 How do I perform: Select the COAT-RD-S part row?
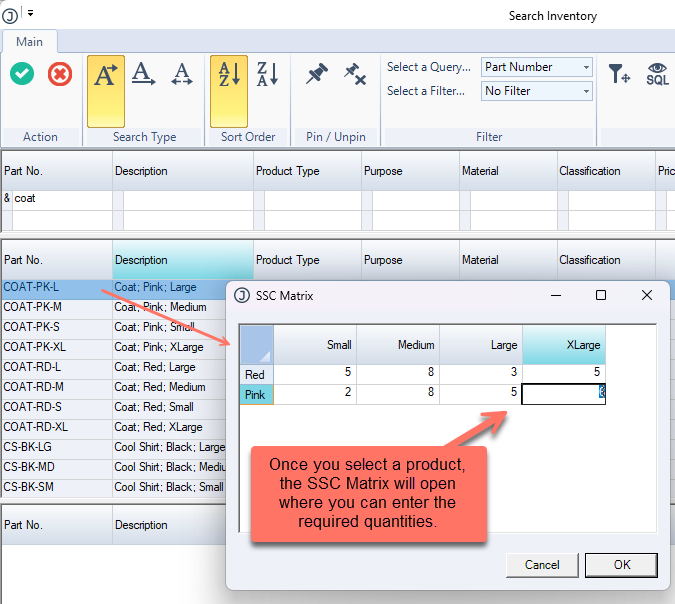pos(114,409)
